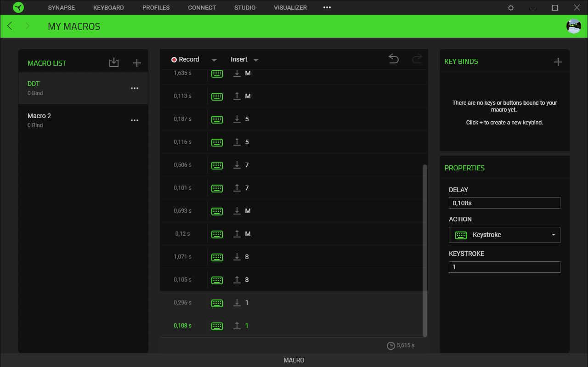The width and height of the screenshot is (588, 367).
Task: Switch to the Keyboard tab
Action: (108, 8)
